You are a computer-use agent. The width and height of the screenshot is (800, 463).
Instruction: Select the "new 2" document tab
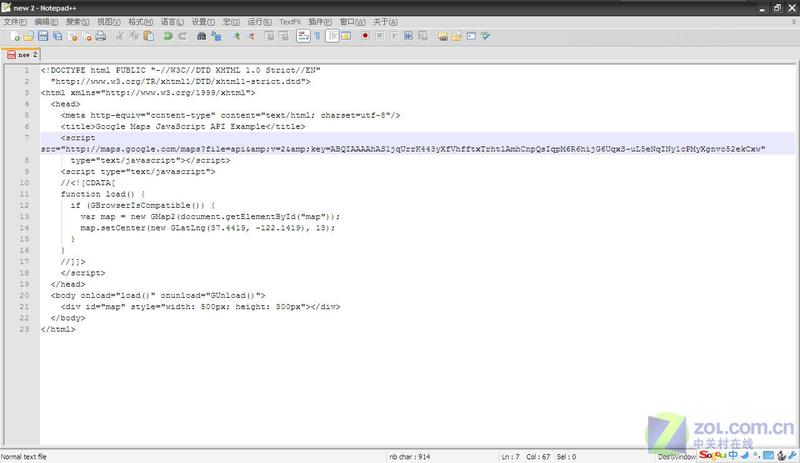tap(21, 55)
